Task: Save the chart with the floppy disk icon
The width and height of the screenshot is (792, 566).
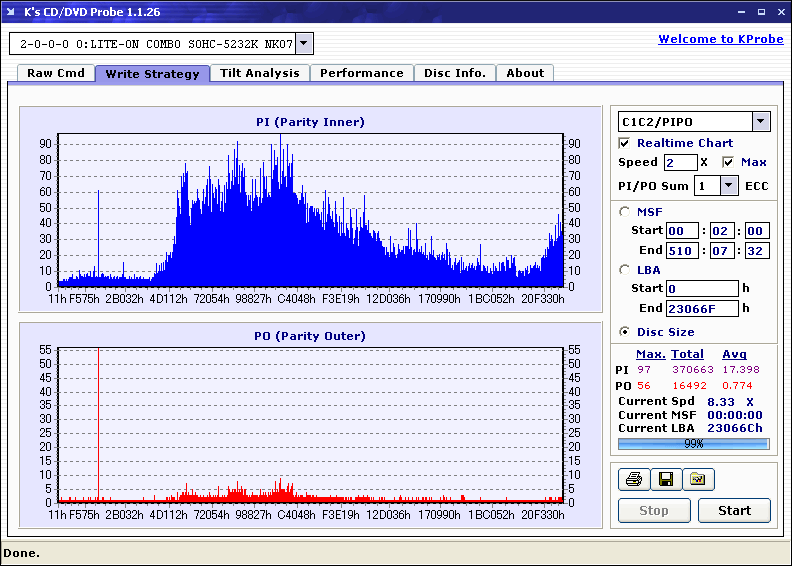Action: tap(665, 479)
